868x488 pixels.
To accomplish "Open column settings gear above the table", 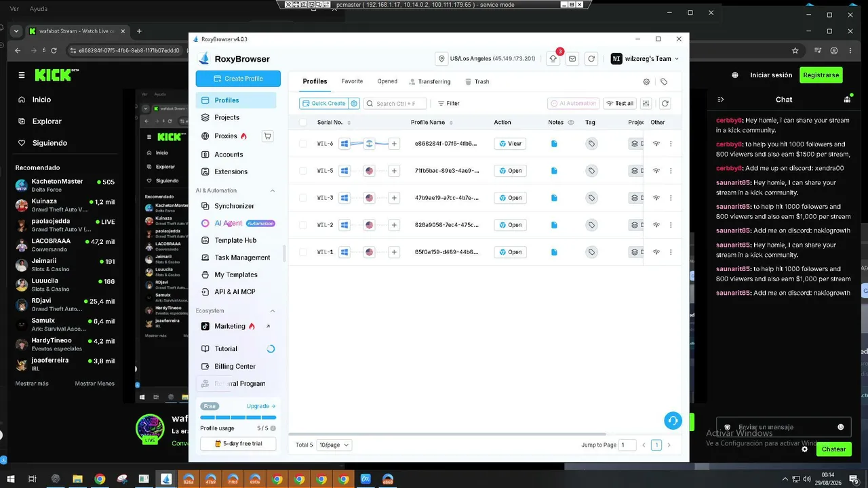I will (646, 81).
